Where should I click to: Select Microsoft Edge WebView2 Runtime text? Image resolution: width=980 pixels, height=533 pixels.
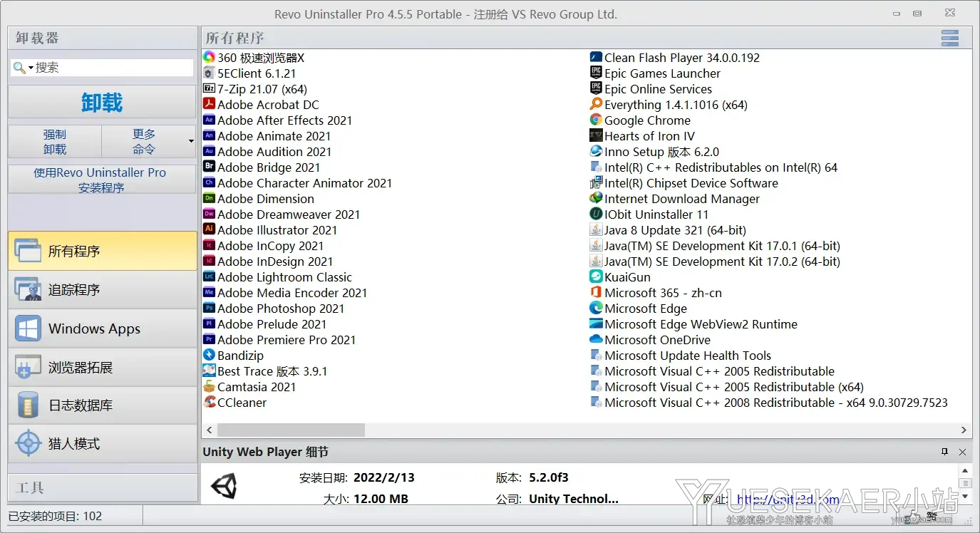(x=701, y=324)
